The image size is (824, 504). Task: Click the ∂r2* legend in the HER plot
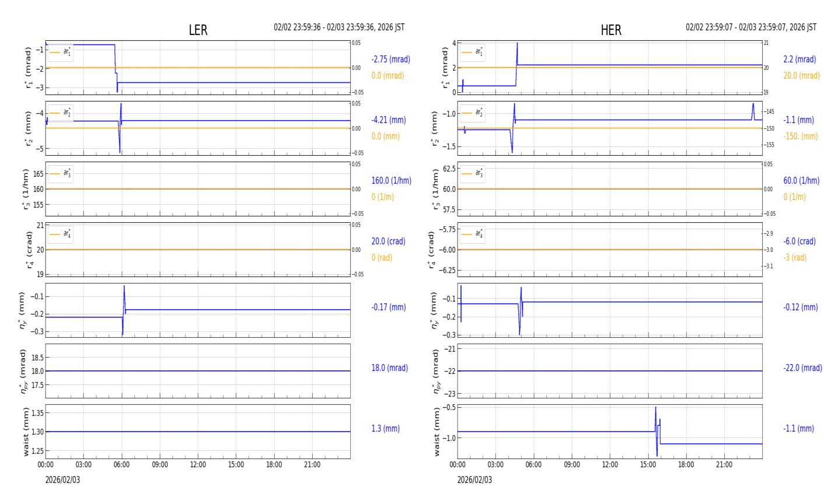pos(473,113)
